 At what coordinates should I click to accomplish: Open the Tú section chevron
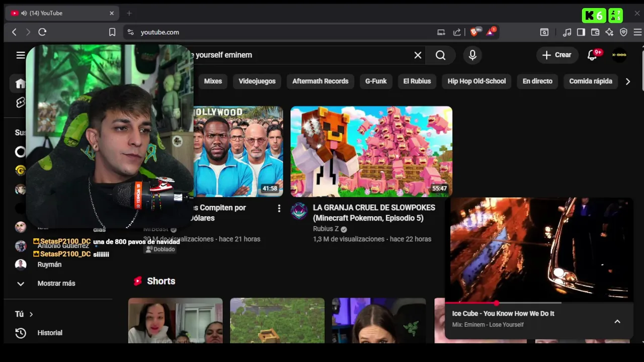(31, 314)
